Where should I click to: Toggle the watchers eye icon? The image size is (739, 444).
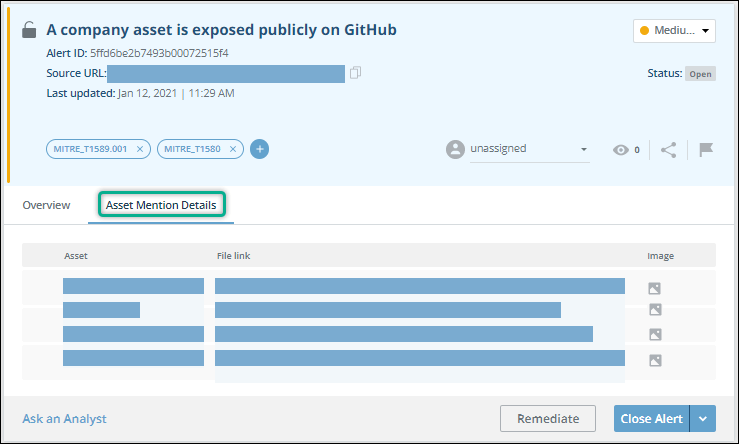(x=622, y=150)
